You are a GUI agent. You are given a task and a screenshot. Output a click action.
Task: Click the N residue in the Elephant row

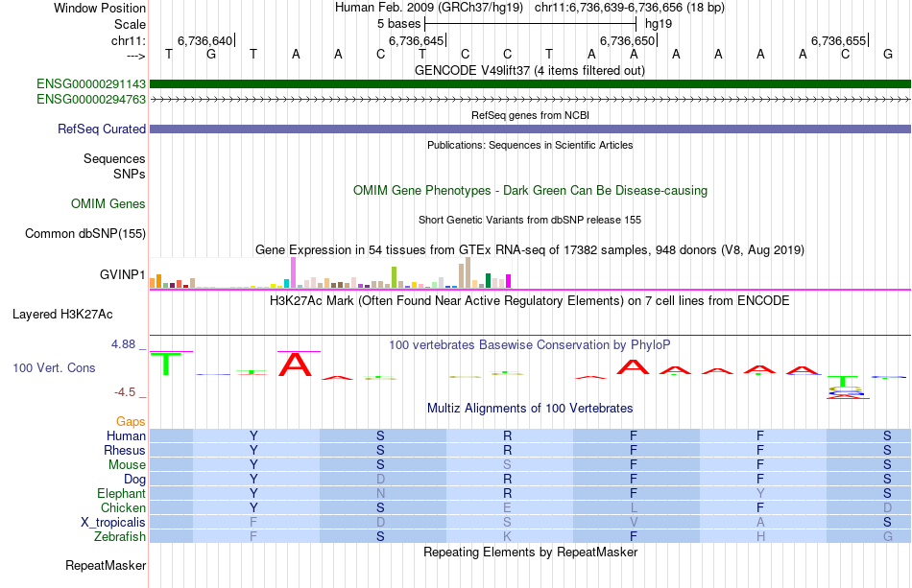pos(380,493)
